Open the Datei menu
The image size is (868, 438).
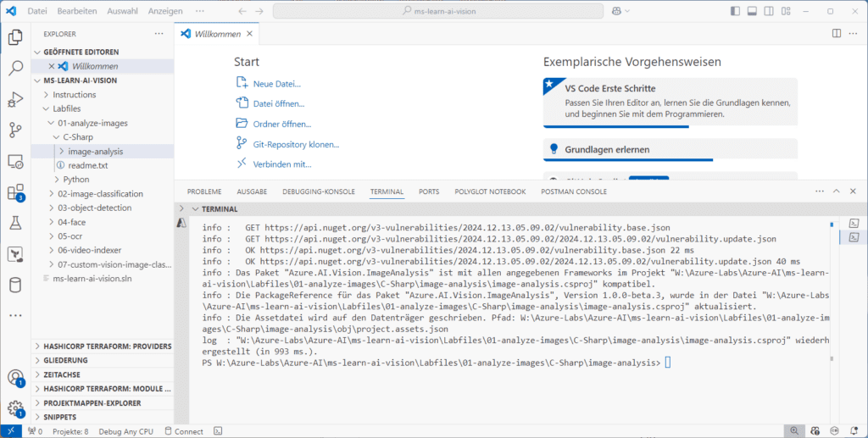37,11
